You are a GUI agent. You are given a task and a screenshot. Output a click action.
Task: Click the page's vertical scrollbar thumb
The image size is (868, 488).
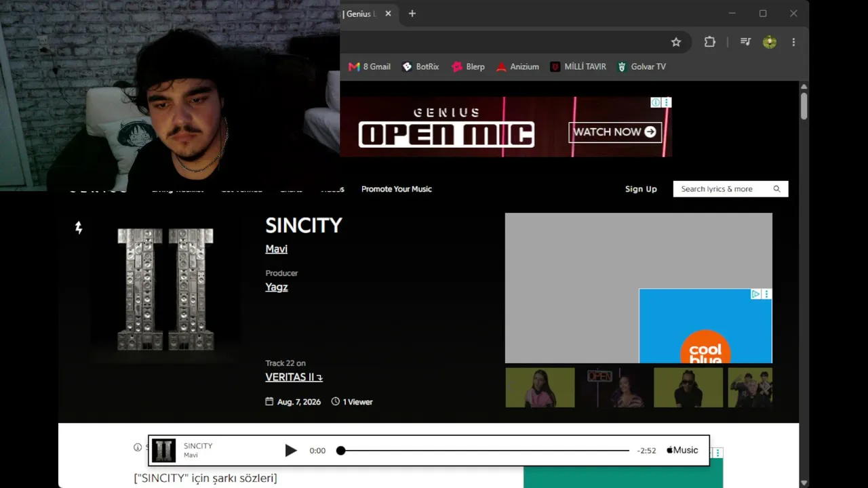coord(804,106)
